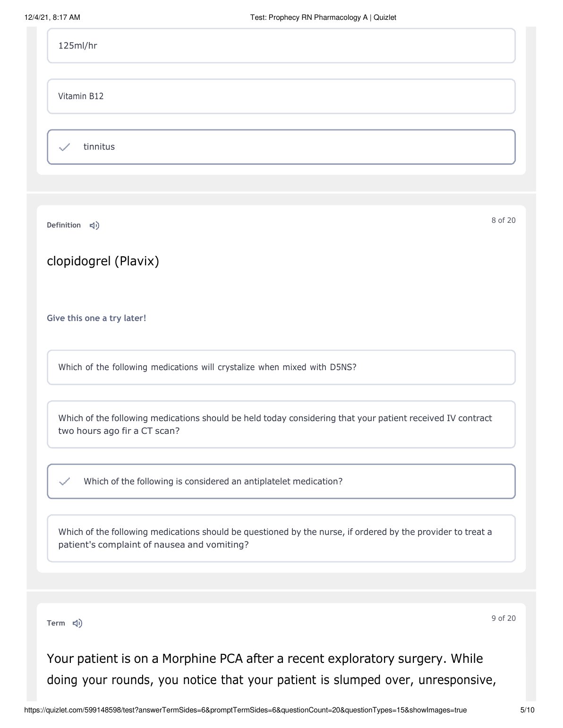
Task: Choose the nausea and vomiting question option
Action: click(281, 538)
